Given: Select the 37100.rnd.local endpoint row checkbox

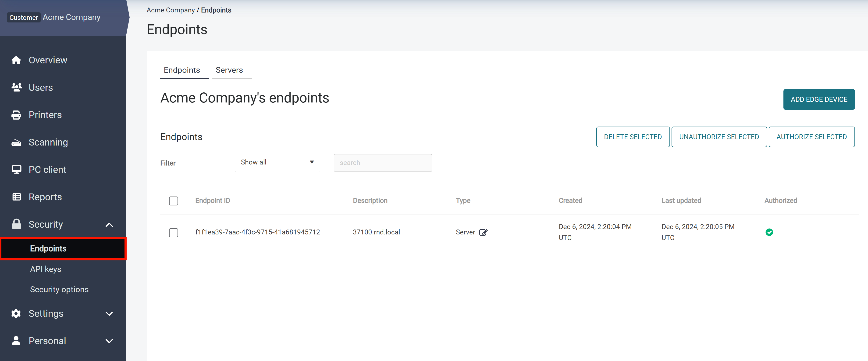Looking at the screenshot, I should 174,233.
